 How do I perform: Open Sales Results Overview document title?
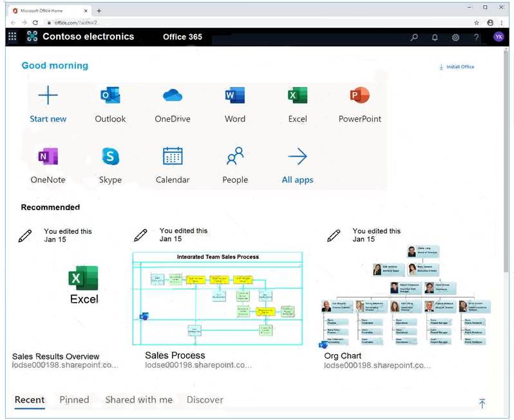(x=56, y=356)
